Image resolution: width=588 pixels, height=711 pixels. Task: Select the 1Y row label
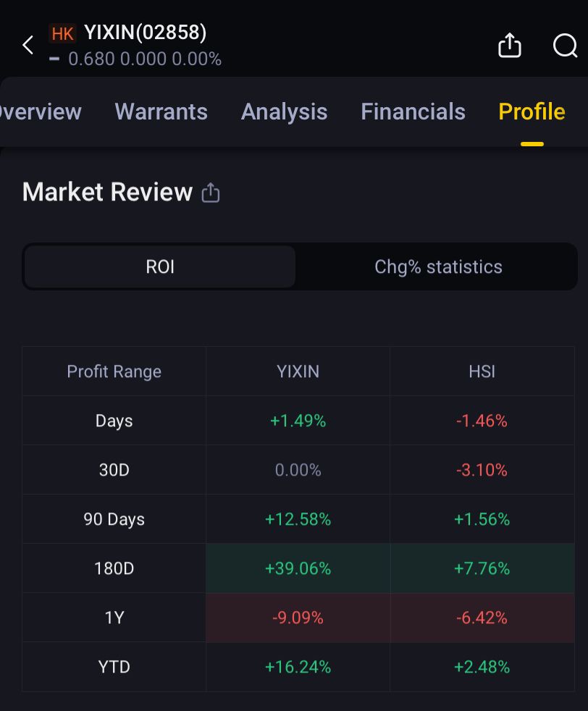114,618
